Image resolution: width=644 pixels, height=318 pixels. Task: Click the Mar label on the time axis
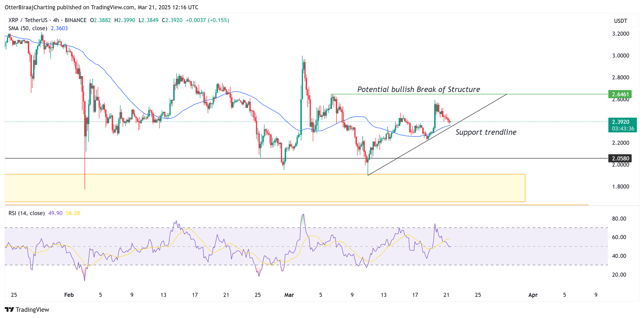coord(289,295)
